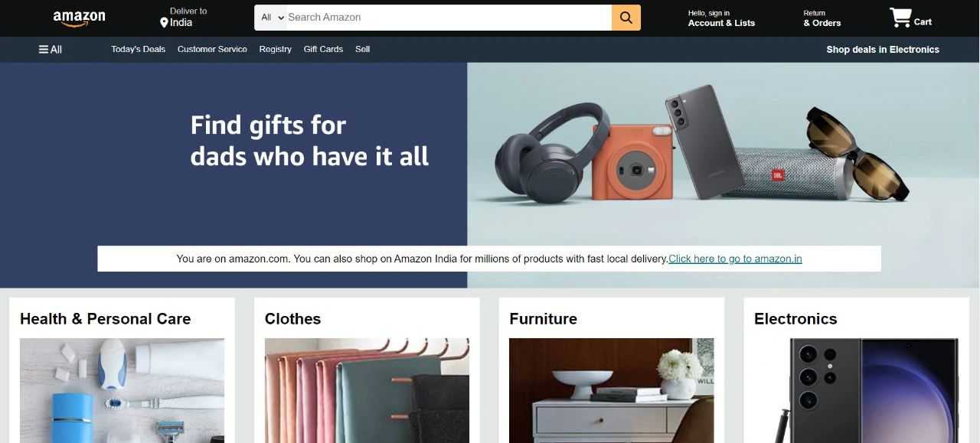Image resolution: width=980 pixels, height=443 pixels.
Task: Click into the Search Amazon field
Action: [x=449, y=18]
